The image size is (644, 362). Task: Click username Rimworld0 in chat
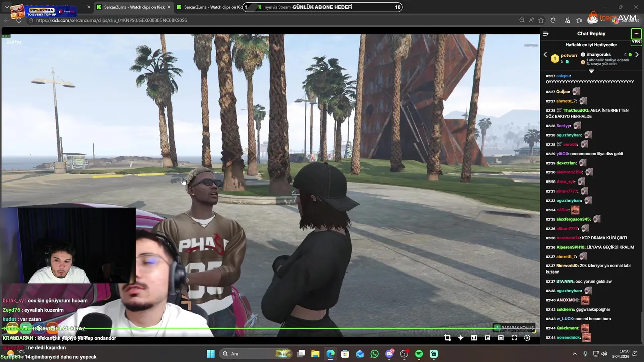pos(567,266)
